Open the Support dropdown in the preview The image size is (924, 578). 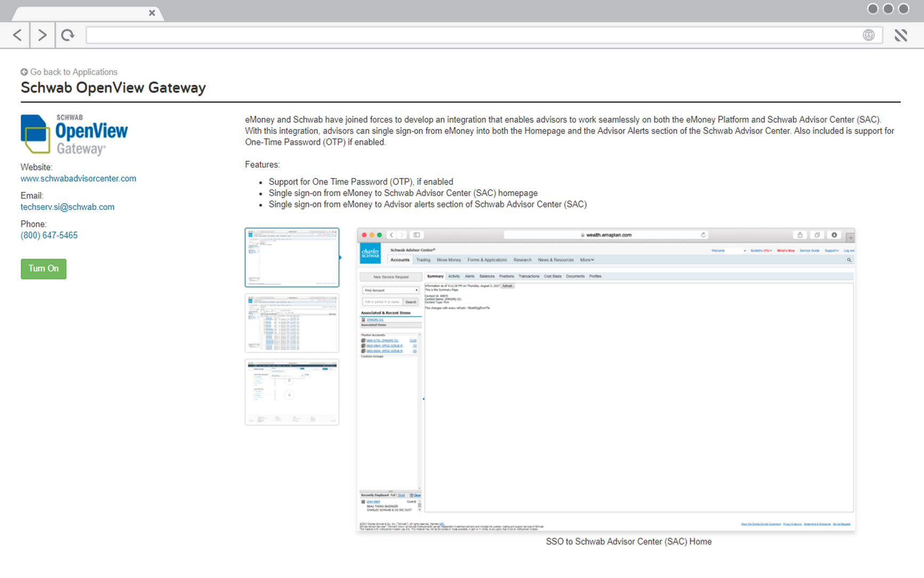coord(832,251)
